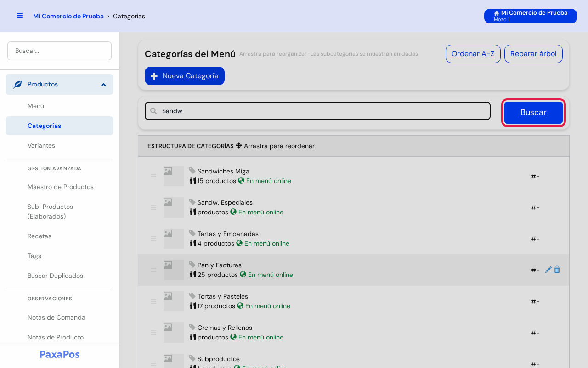Image resolution: width=588 pixels, height=368 pixels.
Task: Focus the category search field containing Sandw
Action: pos(317,111)
